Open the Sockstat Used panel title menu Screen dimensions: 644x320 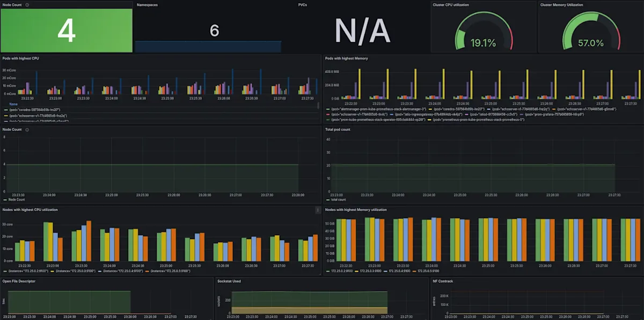pos(229,281)
